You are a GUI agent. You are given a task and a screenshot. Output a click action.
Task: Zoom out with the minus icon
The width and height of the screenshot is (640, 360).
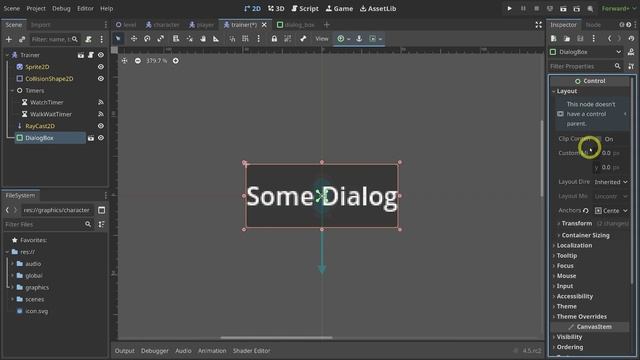138,60
